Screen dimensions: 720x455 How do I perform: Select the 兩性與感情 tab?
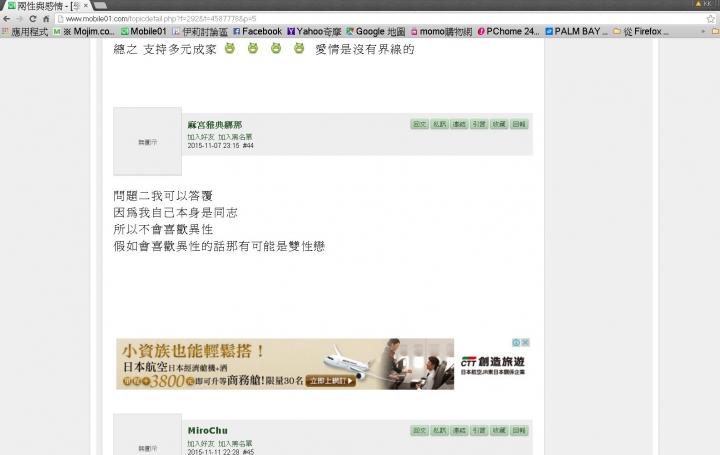[x=48, y=6]
